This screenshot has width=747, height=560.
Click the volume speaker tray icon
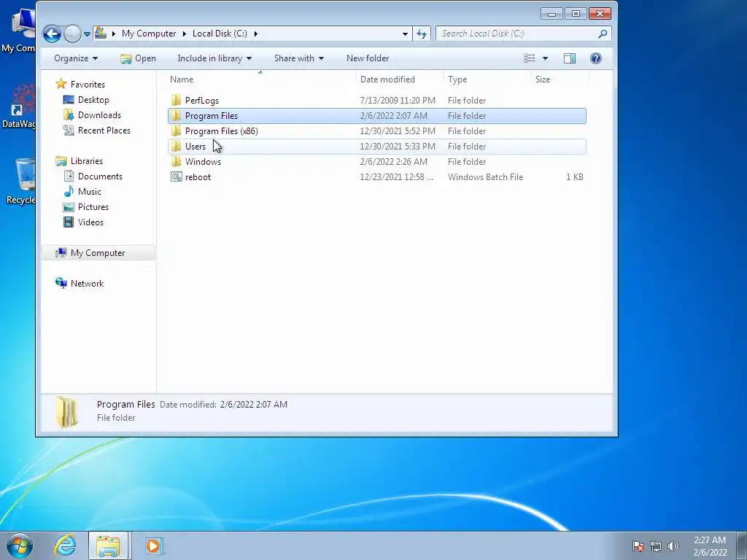(x=673, y=546)
